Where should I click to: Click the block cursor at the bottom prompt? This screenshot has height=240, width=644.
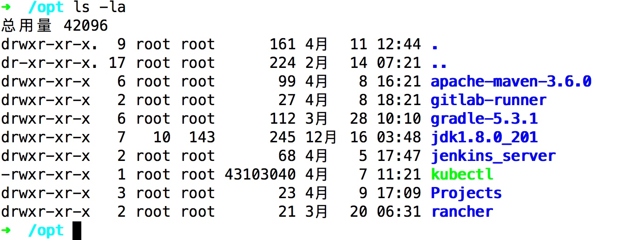click(x=77, y=231)
